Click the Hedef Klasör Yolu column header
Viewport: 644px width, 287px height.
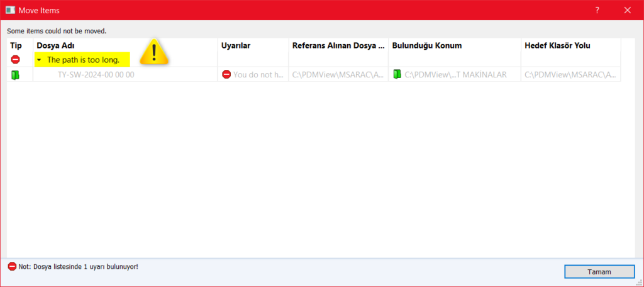557,46
